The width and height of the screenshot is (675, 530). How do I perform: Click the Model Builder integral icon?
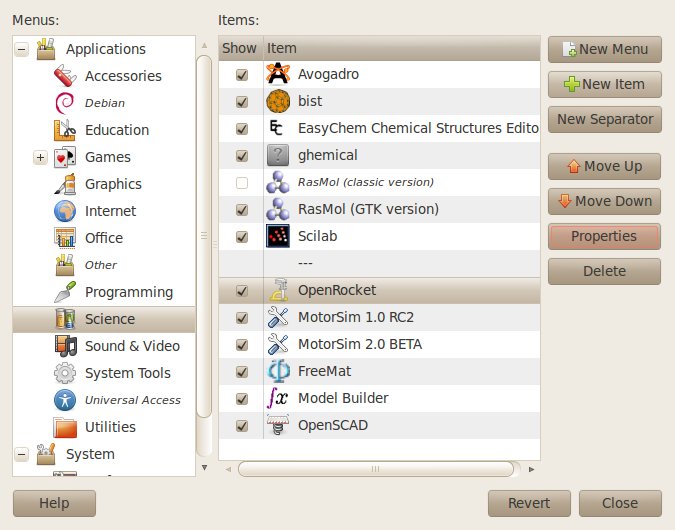pos(278,398)
